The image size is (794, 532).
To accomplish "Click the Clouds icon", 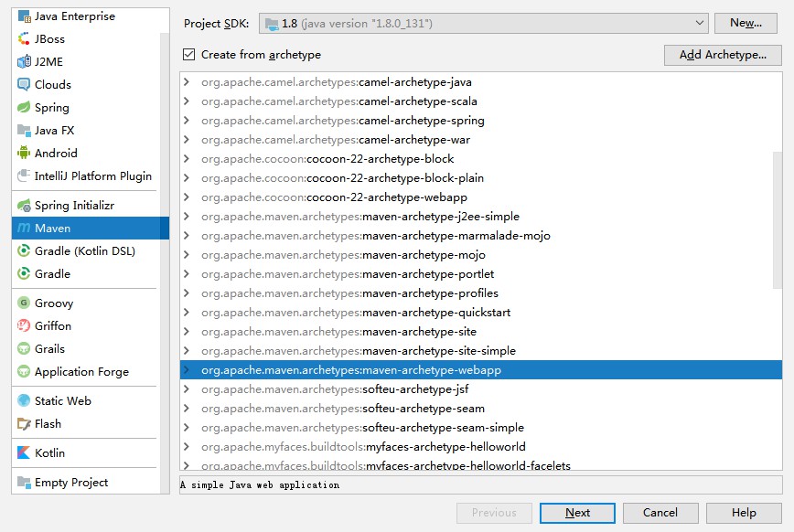I will point(24,84).
